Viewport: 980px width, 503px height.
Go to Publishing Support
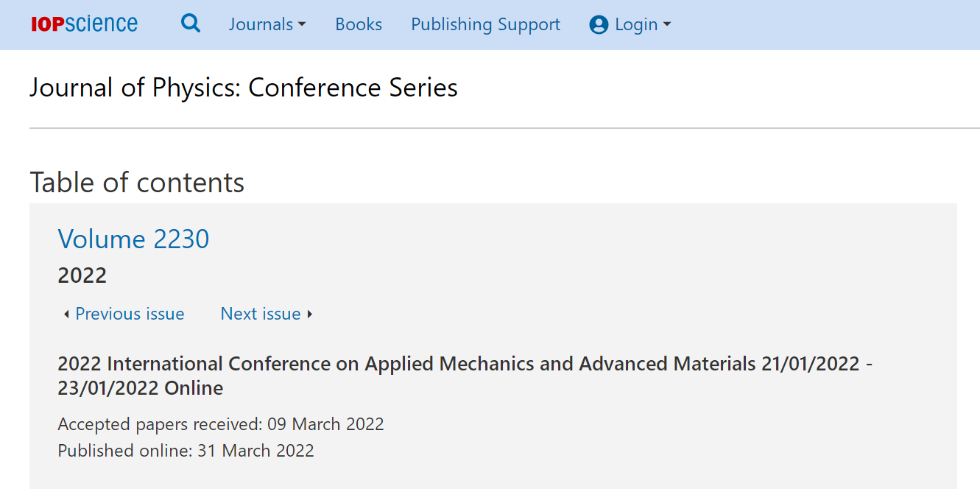tap(485, 24)
